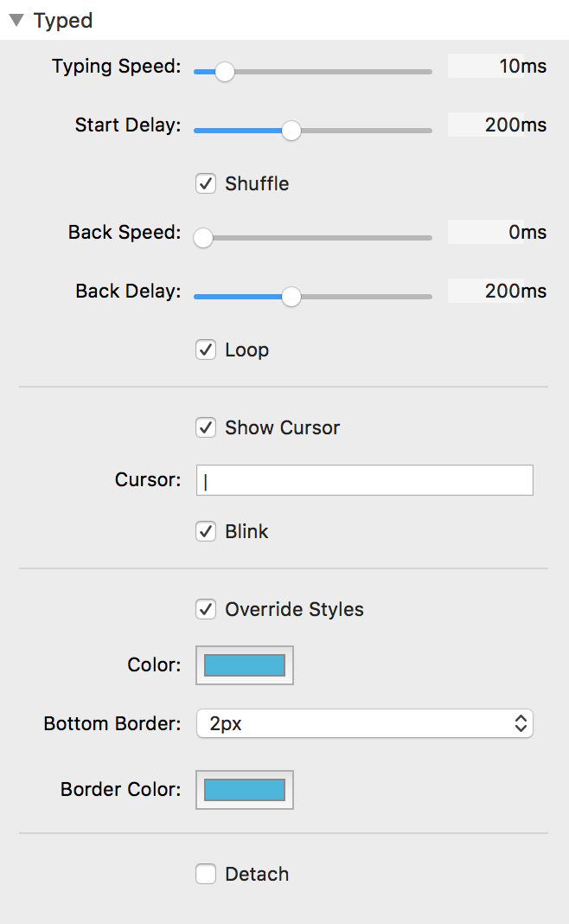Viewport: 569px width, 924px height.
Task: Click the Back Delay 200ms value field
Action: (x=497, y=291)
